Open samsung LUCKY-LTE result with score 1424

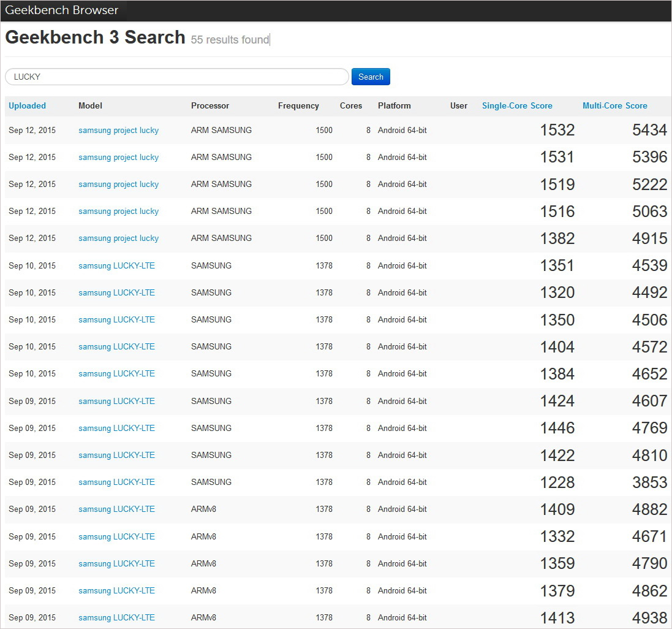(x=116, y=402)
